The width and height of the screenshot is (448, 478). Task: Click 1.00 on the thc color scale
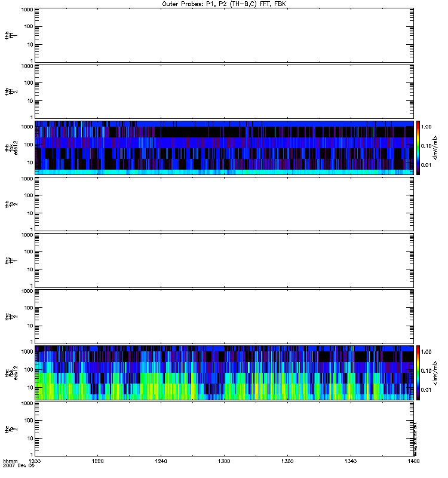(426, 352)
